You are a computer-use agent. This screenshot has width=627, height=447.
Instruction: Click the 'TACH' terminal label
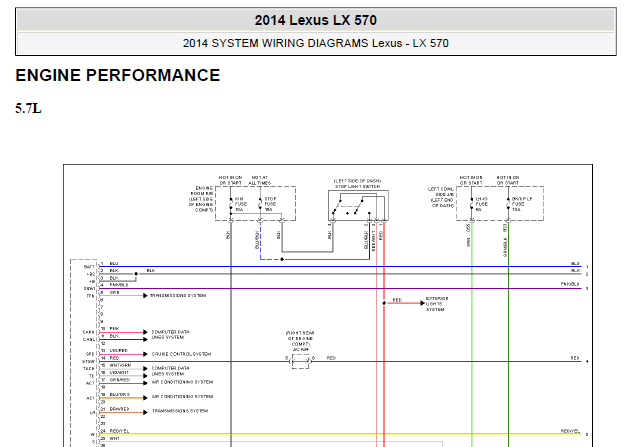coord(89,369)
